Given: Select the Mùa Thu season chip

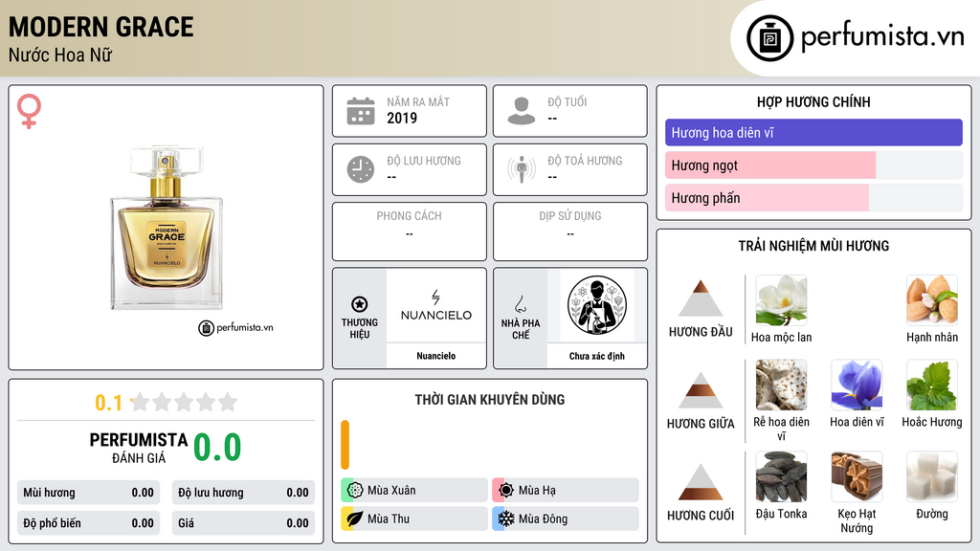Looking at the screenshot, I should (414, 518).
